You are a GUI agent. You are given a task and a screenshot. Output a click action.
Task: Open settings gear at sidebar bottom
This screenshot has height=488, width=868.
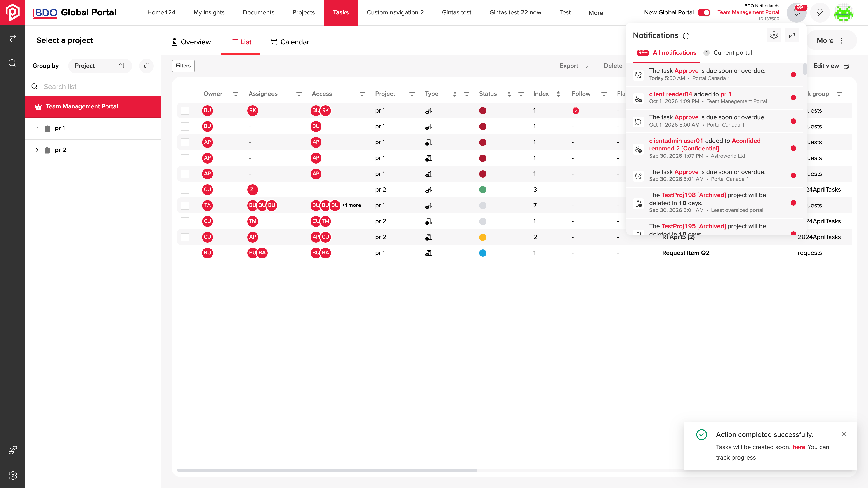[x=12, y=475]
